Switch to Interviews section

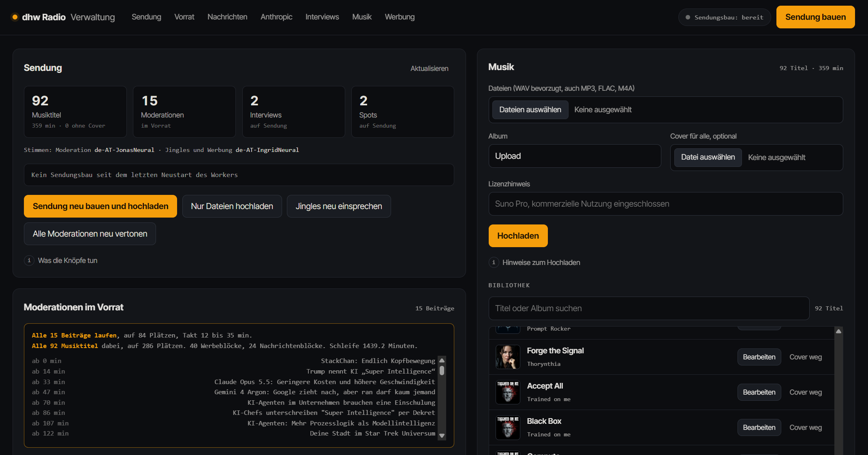(x=322, y=17)
